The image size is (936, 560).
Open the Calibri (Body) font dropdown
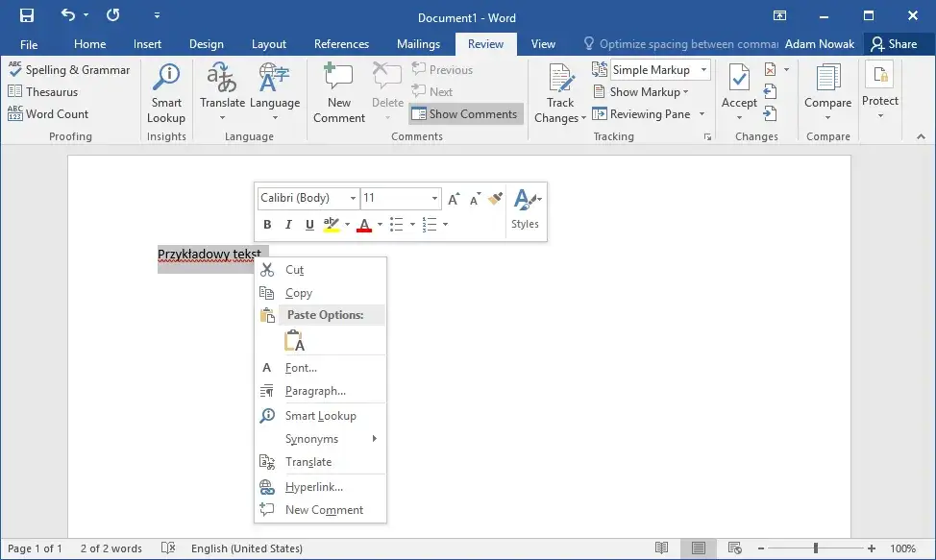point(353,198)
